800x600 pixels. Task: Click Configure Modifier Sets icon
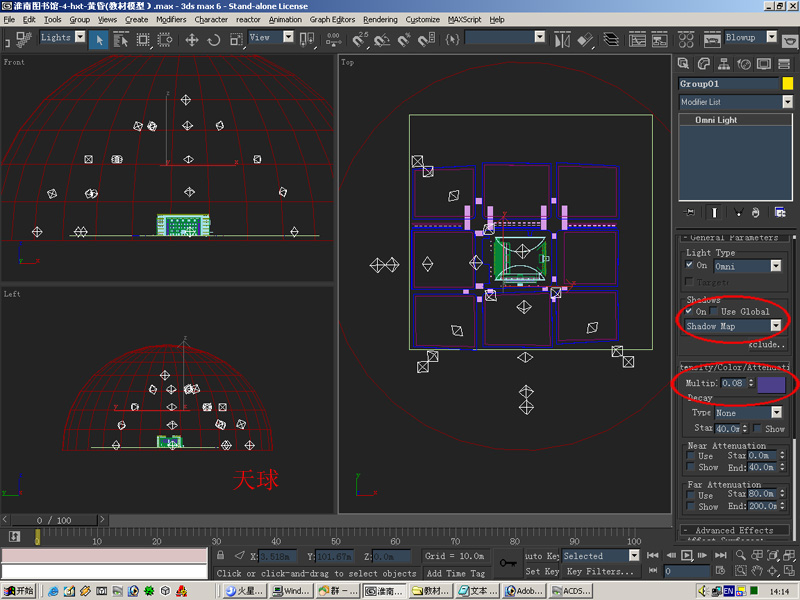tap(780, 212)
